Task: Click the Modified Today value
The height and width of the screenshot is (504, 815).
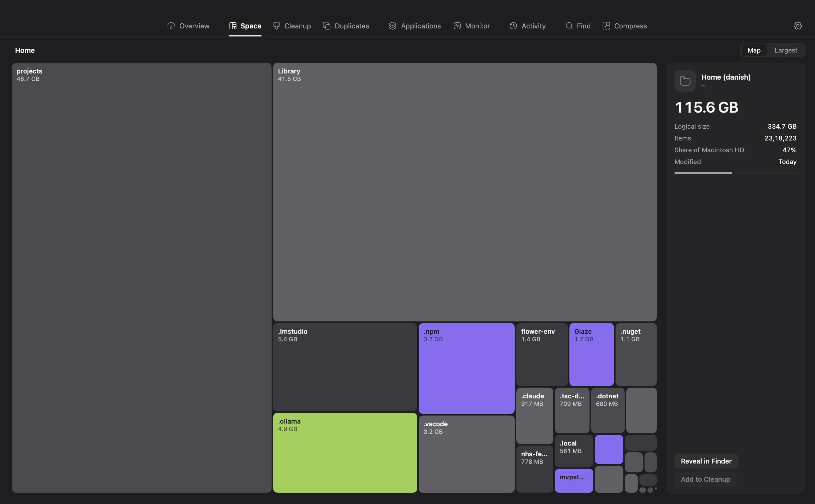Action: pos(787,162)
